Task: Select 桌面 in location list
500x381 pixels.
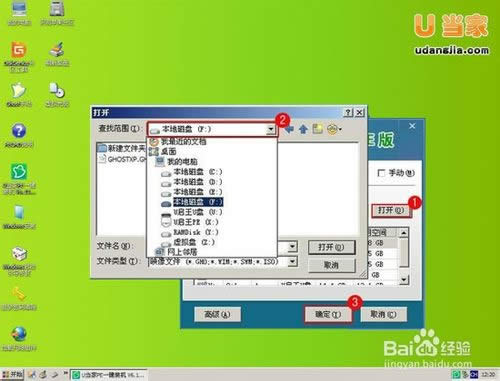Action: pos(163,152)
